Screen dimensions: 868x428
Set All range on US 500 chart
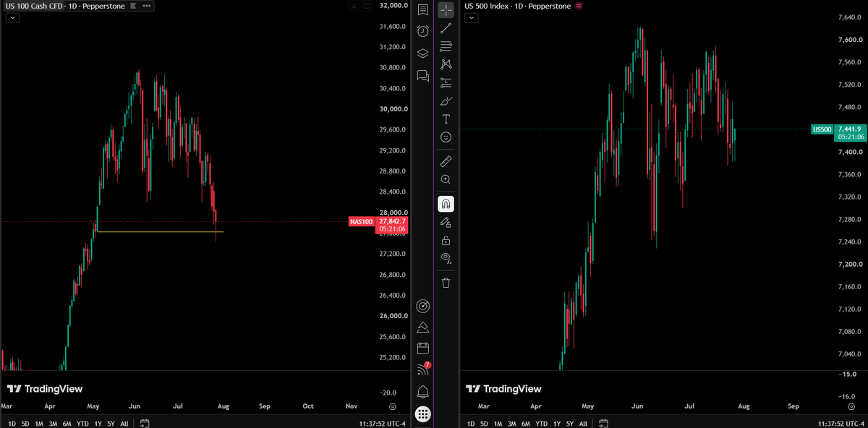[x=584, y=423]
